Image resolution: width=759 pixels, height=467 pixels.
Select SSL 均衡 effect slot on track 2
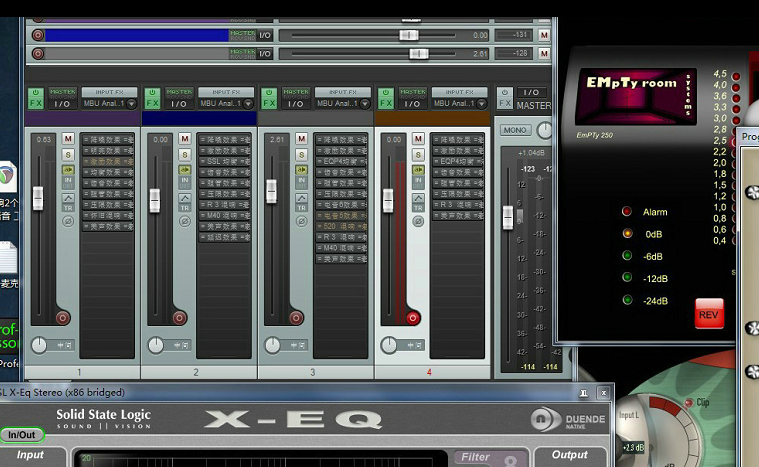click(x=225, y=161)
